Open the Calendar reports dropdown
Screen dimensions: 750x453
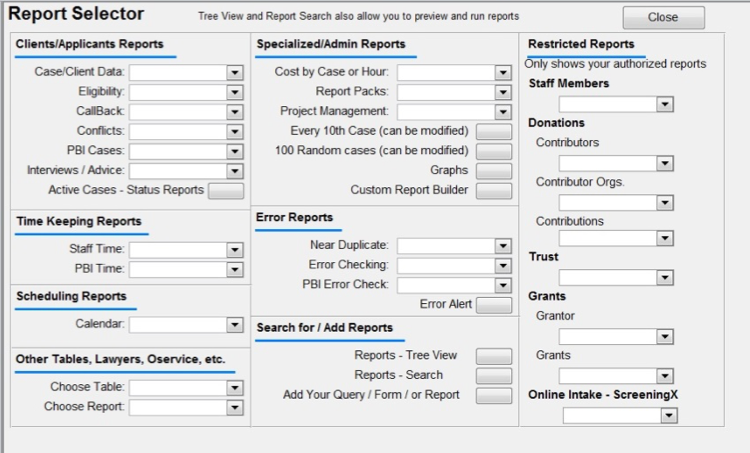[234, 325]
